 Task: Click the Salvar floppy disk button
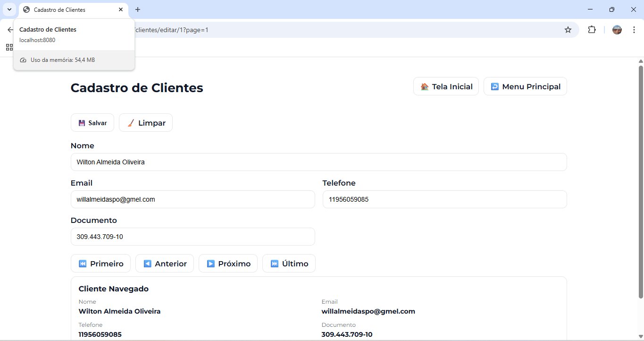point(92,123)
